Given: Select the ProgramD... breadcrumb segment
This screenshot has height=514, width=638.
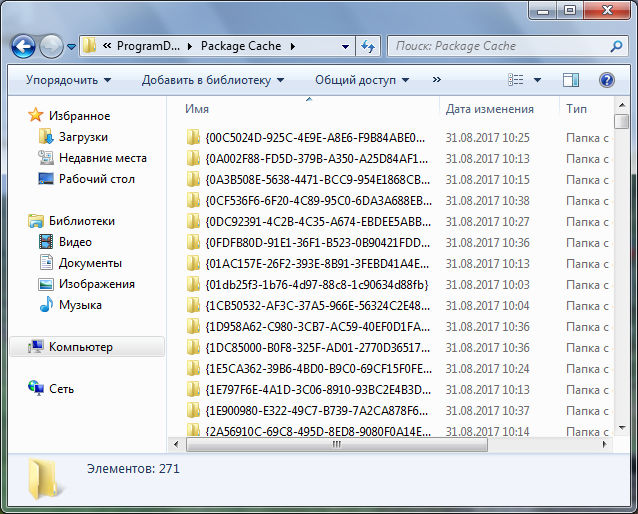Looking at the screenshot, I should [148, 46].
